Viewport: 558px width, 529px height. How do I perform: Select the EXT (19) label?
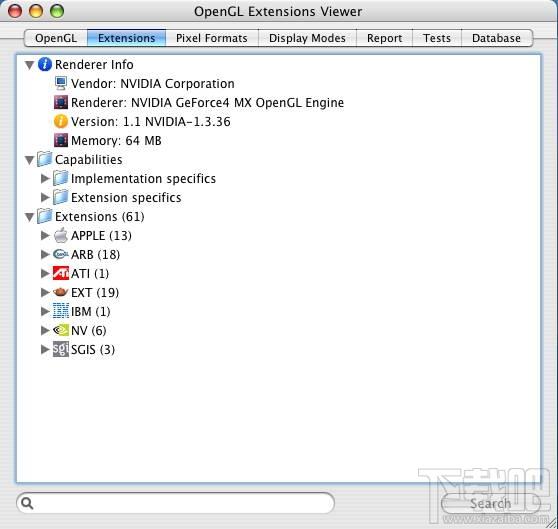(95, 292)
